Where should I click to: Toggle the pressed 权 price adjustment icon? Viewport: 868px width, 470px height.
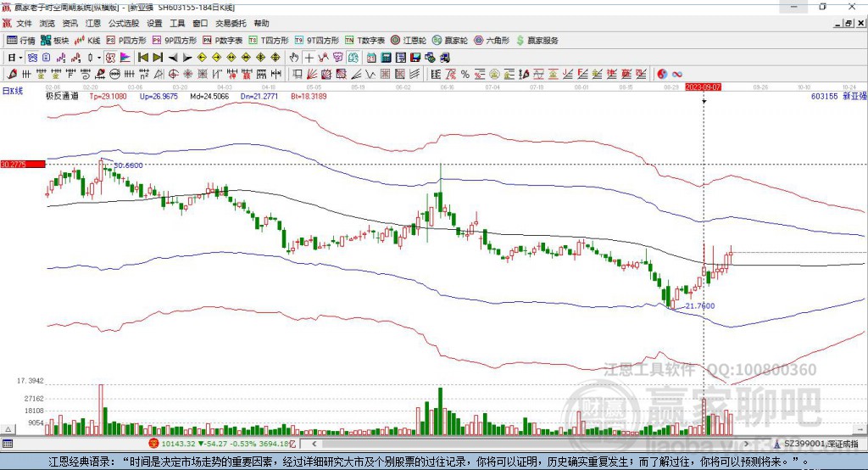[x=110, y=58]
